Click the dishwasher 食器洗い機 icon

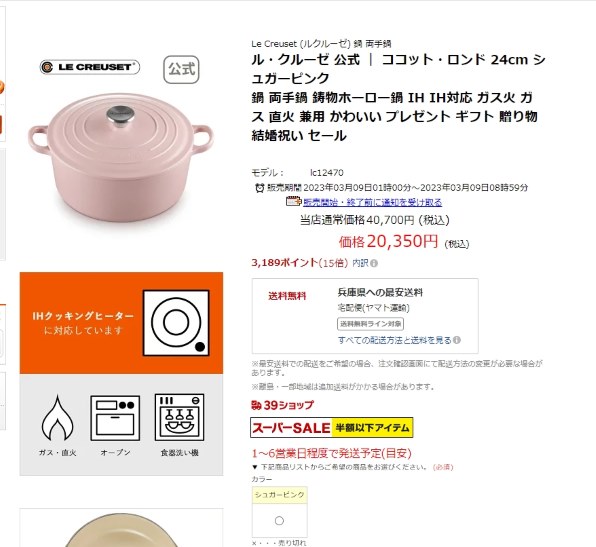coord(179,417)
